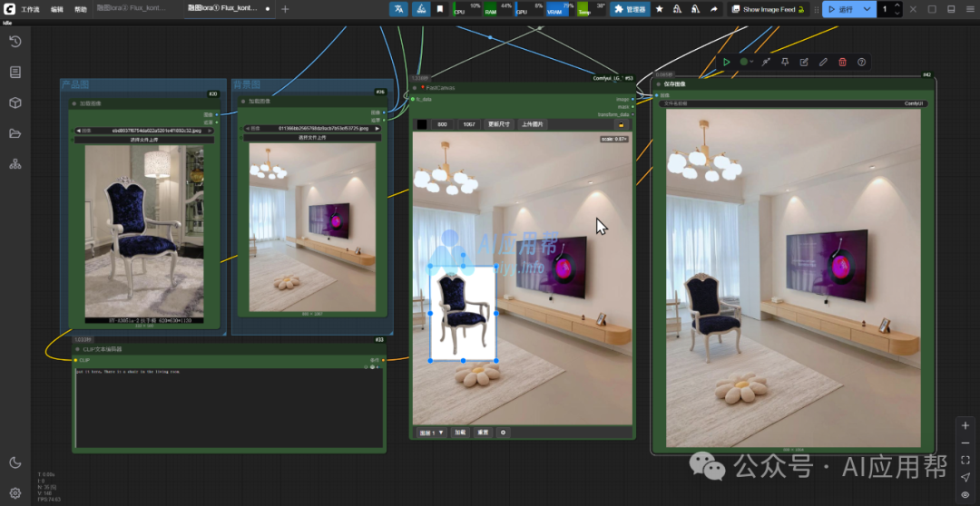Open the 帮助 help menu

[x=81, y=9]
